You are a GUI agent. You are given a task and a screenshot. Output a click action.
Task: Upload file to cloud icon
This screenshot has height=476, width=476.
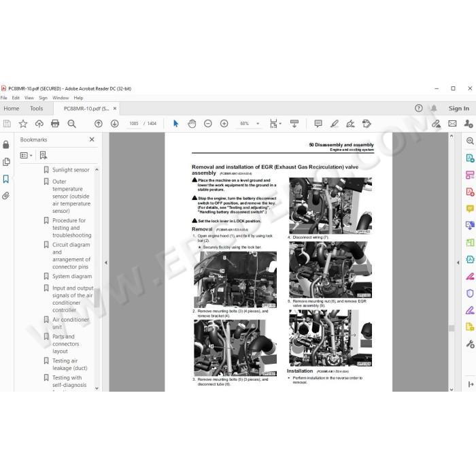pyautogui.click(x=39, y=124)
